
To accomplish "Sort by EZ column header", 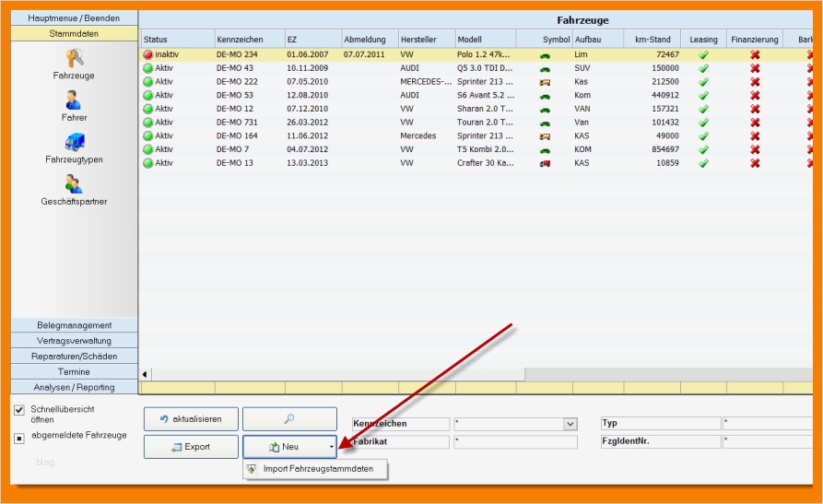I will [313, 40].
